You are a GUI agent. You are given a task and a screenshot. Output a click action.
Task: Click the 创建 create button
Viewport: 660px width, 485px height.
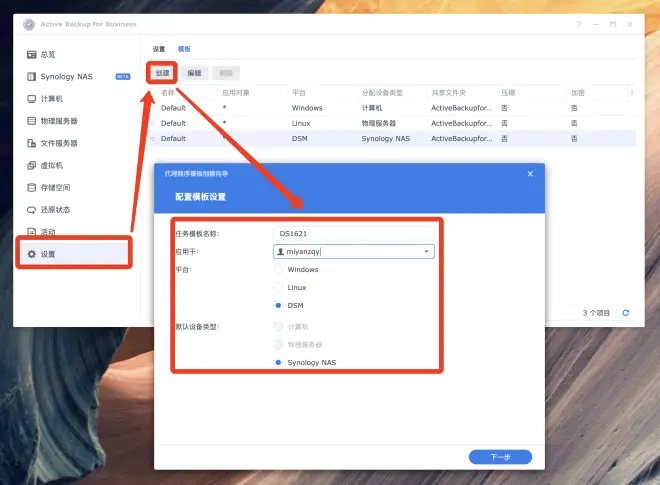tap(162, 73)
